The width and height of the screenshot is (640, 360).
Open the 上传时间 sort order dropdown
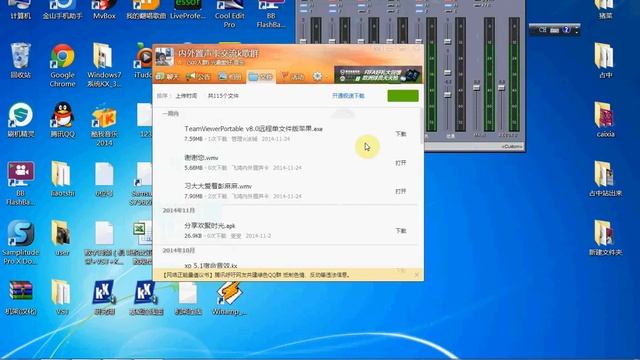[x=186, y=96]
